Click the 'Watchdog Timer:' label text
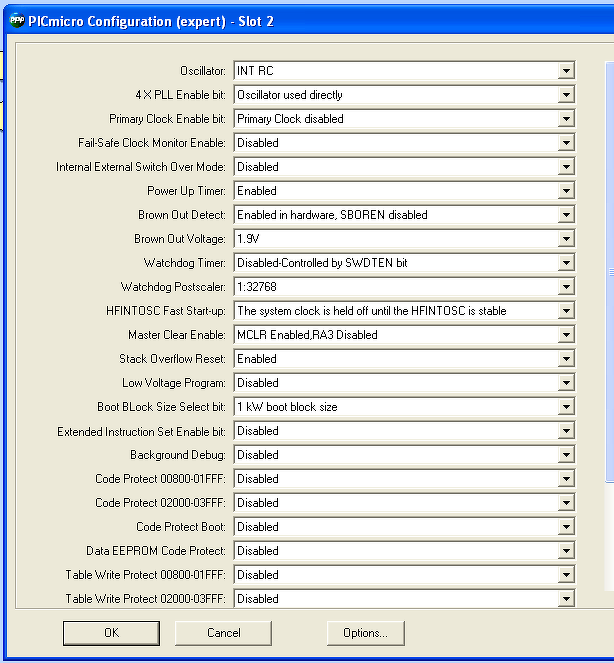This screenshot has width=614, height=663. (x=185, y=263)
